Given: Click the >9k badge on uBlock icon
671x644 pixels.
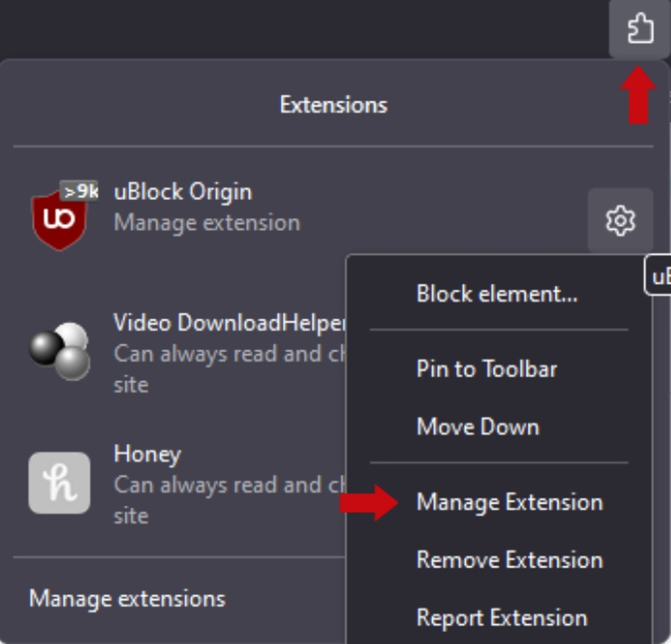Looking at the screenshot, I should click(79, 191).
